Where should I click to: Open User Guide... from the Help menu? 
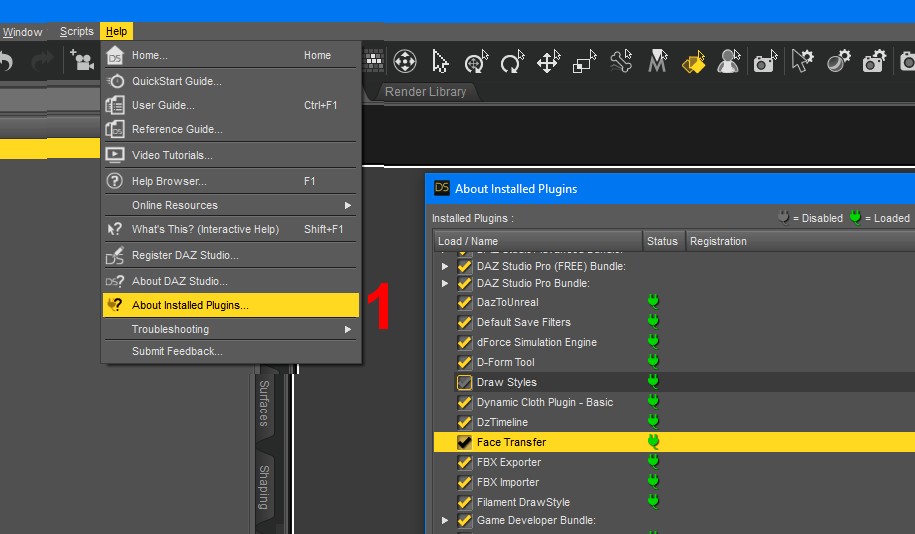tap(231, 105)
